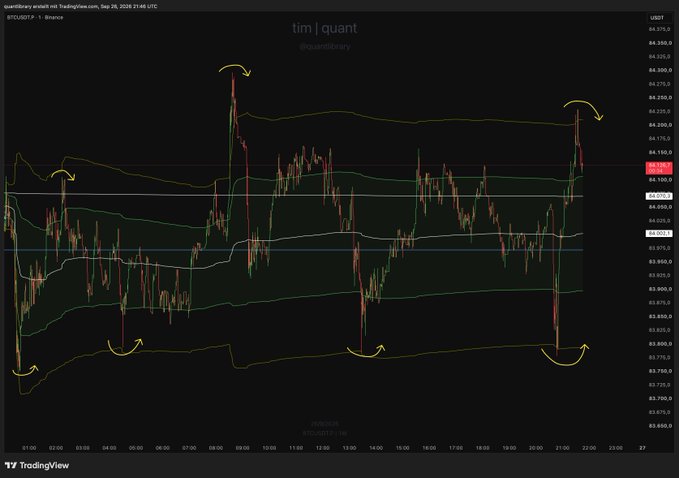Click the BTCUSDT.P · 1 · Binance symbol label
This screenshot has width=679, height=478.
[x=35, y=17]
